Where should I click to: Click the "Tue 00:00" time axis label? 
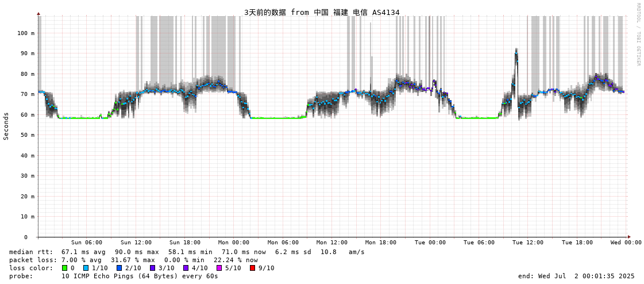(430, 243)
